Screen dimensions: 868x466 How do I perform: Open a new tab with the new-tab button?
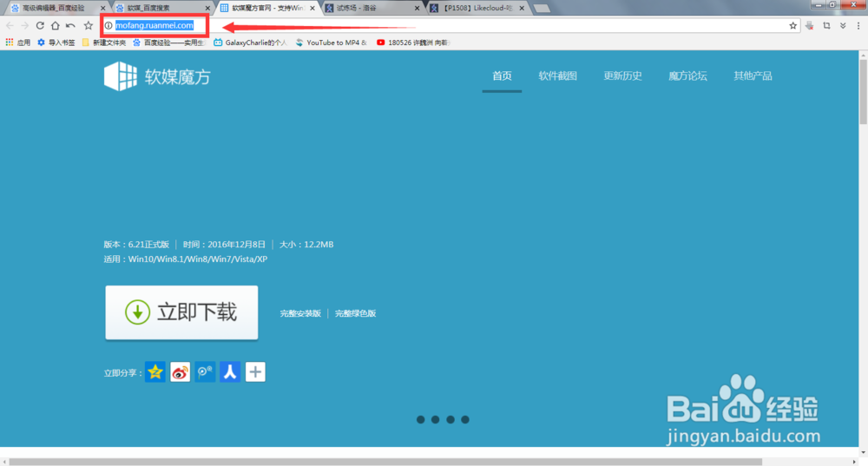pos(542,9)
